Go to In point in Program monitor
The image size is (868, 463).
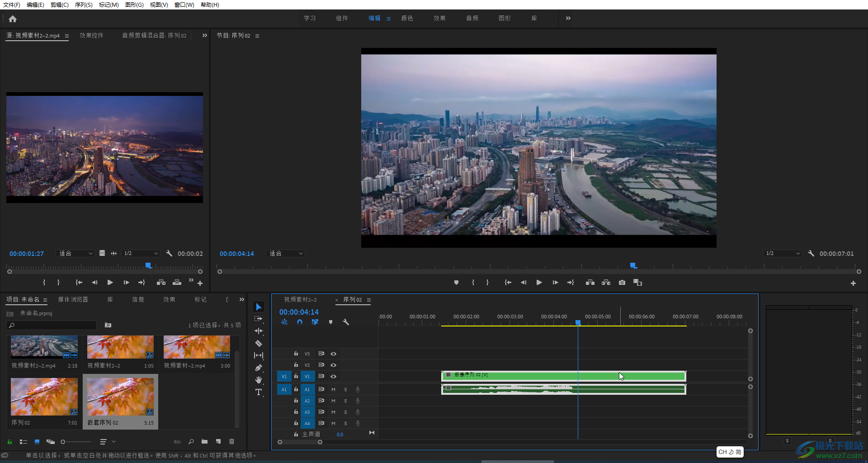coord(508,283)
